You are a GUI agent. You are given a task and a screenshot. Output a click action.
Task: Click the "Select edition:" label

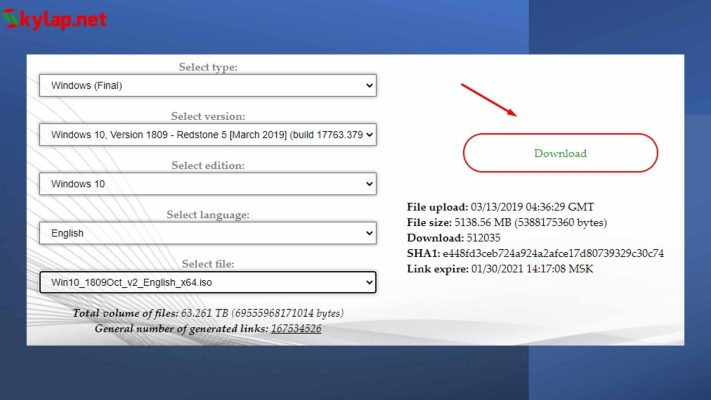[x=208, y=166]
